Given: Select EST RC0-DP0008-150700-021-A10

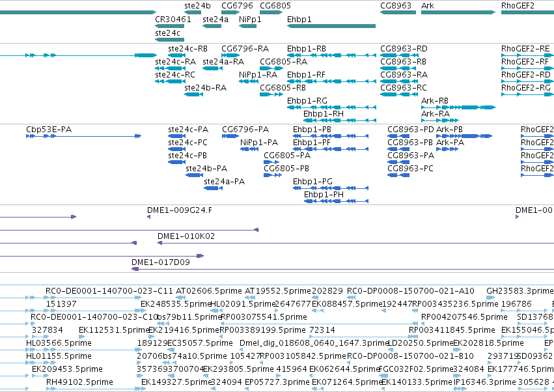Looking at the screenshot, I should (x=411, y=291).
